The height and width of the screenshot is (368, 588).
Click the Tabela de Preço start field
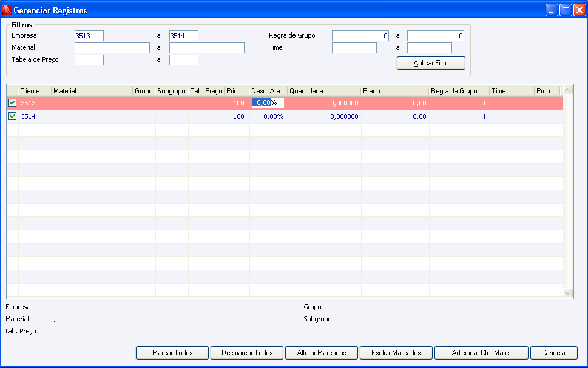click(x=89, y=60)
